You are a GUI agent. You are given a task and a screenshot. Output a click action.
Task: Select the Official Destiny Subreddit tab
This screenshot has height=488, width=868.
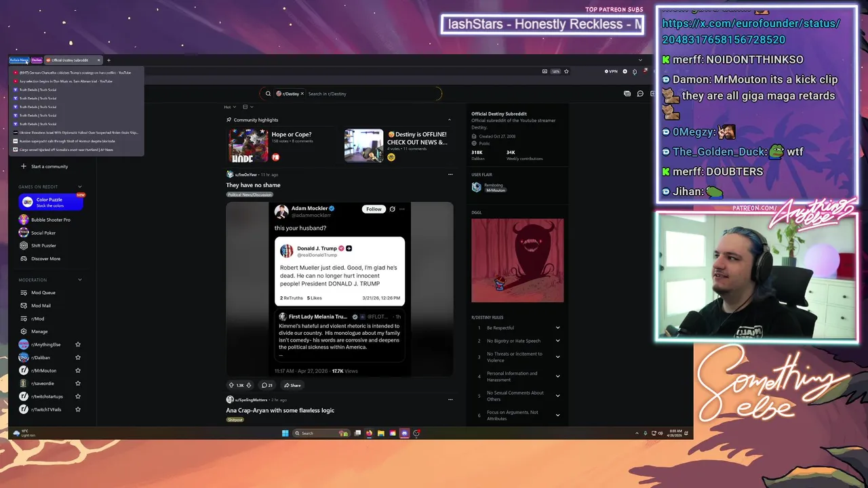(x=73, y=60)
